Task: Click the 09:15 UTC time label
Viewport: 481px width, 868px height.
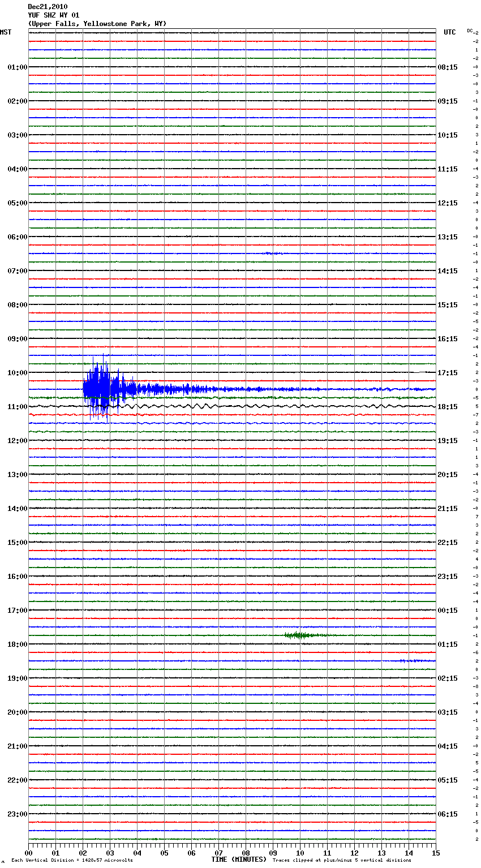Action: click(x=448, y=101)
